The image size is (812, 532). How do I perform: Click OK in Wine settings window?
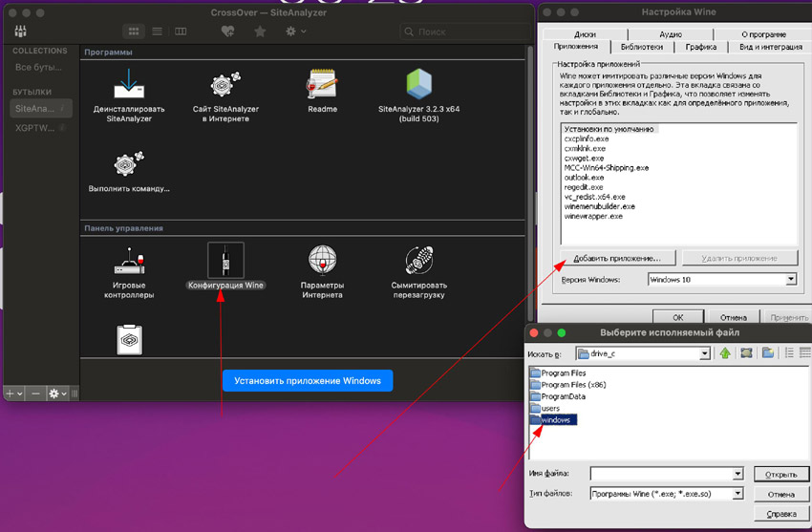[x=678, y=317]
